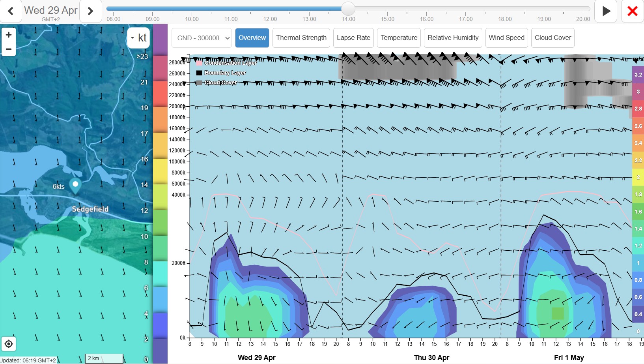Open the GND - 30000ft altitude dropdown

202,38
